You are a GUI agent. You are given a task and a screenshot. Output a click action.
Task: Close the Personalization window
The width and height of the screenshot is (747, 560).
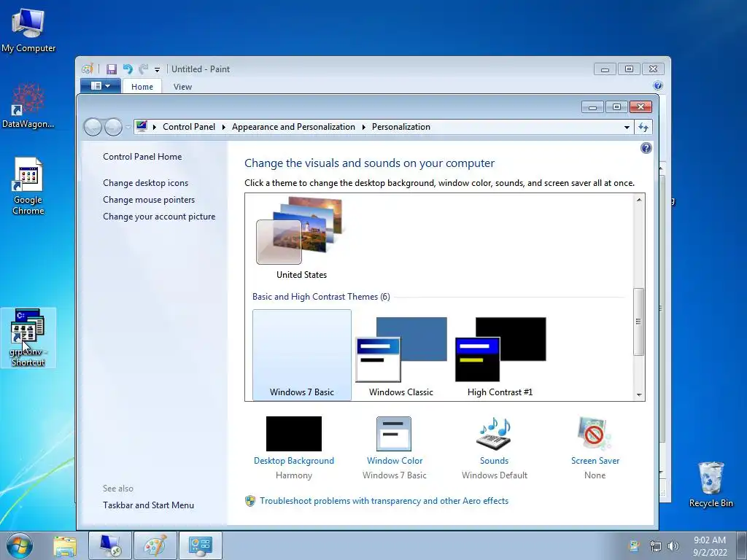(x=640, y=107)
